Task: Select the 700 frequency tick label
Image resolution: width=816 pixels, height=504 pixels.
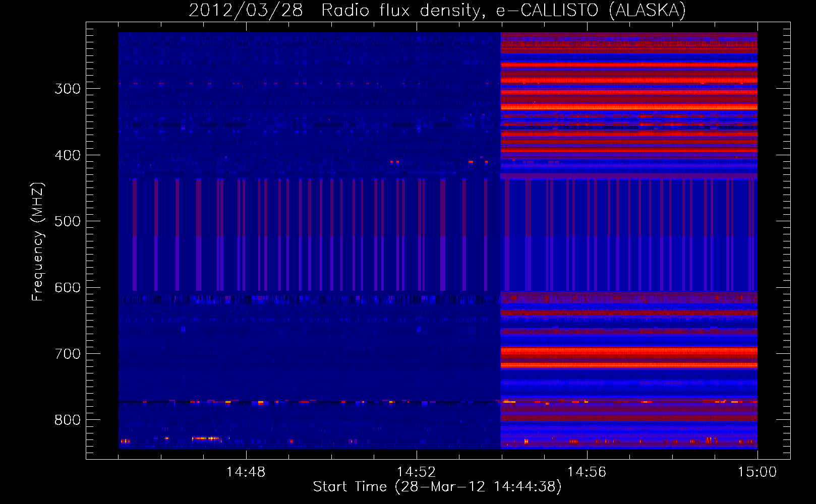Action: tap(68, 354)
